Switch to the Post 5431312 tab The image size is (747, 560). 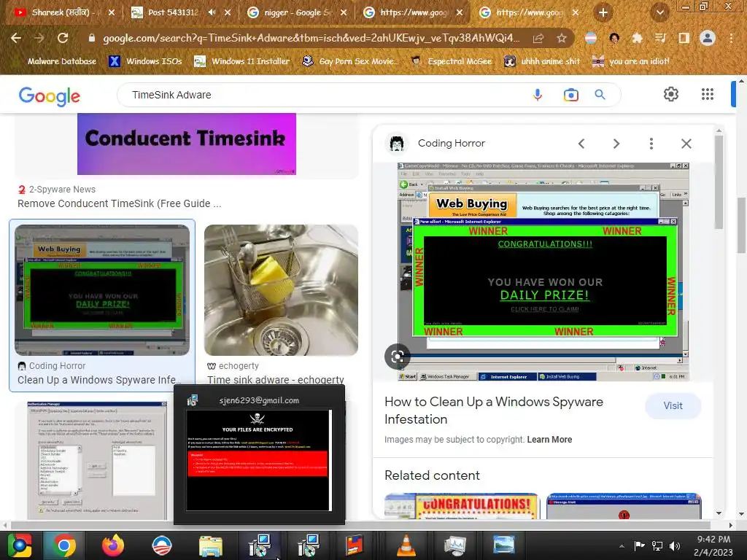click(x=172, y=12)
